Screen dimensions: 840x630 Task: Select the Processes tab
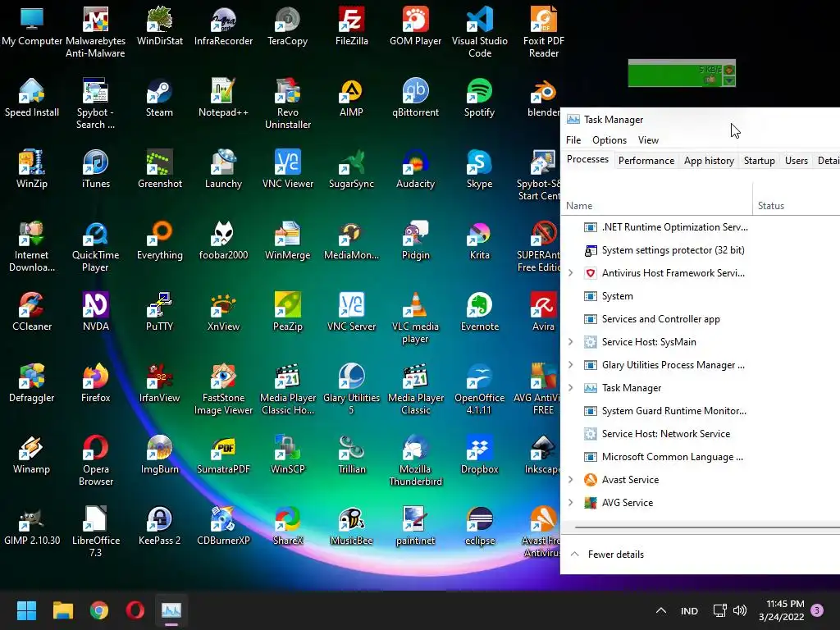[x=587, y=160]
